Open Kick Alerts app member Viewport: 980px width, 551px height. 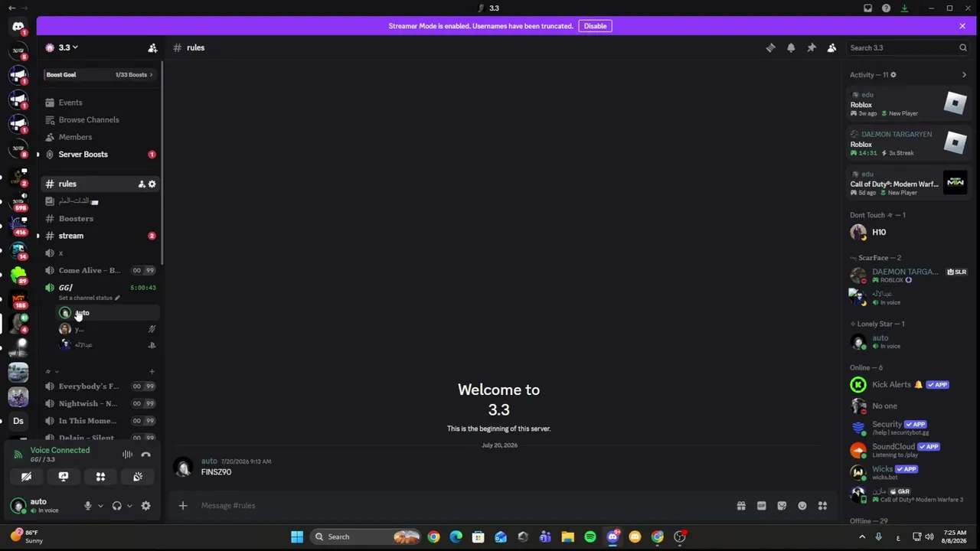[x=907, y=385]
